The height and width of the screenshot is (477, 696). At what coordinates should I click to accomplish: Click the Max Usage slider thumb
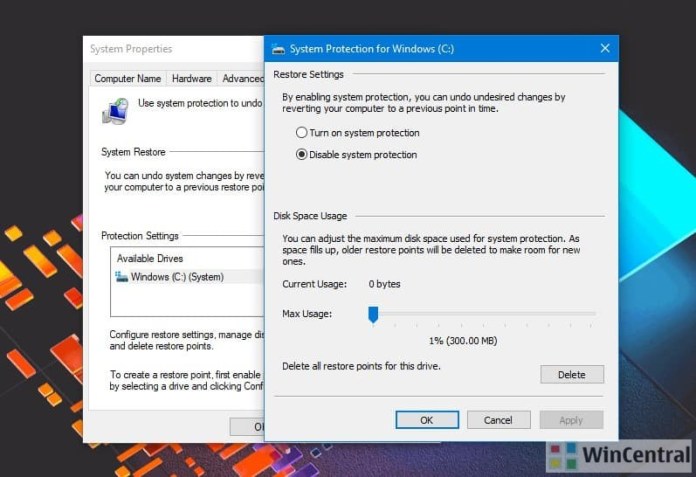[373, 314]
